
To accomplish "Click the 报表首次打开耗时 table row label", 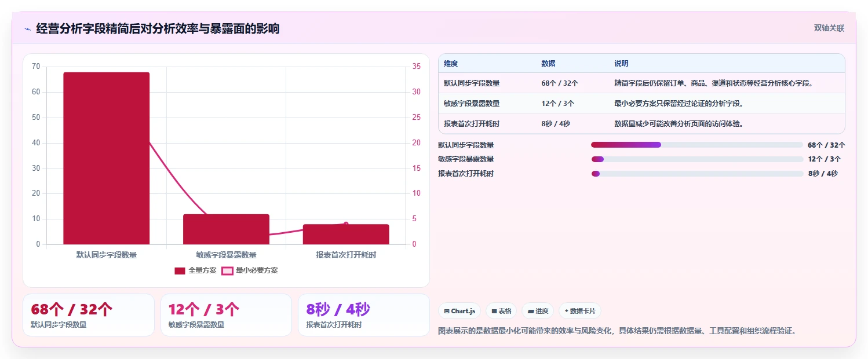I will (472, 123).
